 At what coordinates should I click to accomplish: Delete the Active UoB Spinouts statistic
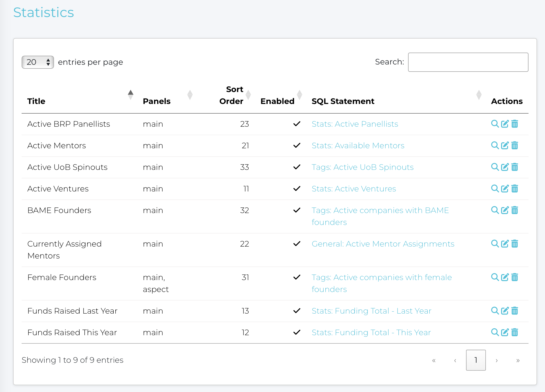pos(515,167)
